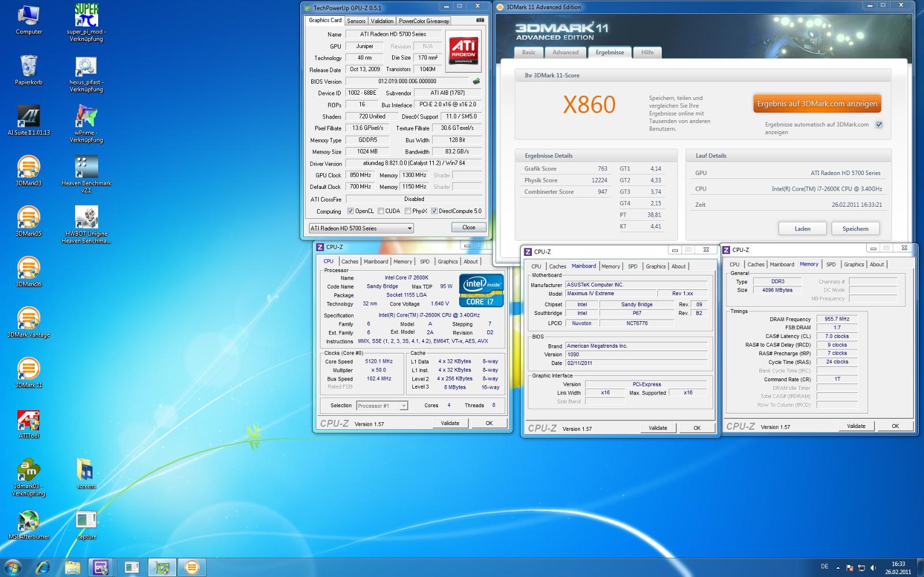The height and width of the screenshot is (577, 924).
Task: Open the screens folder icon
Action: [x=86, y=474]
